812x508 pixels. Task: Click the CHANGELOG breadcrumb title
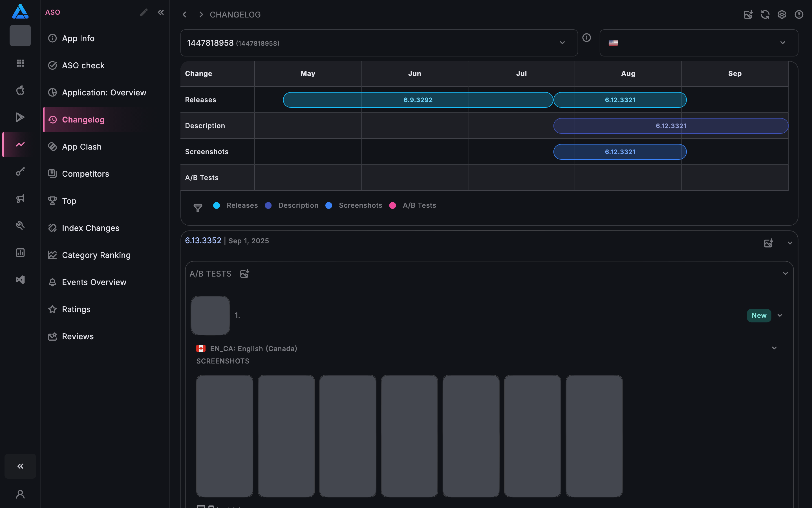235,14
